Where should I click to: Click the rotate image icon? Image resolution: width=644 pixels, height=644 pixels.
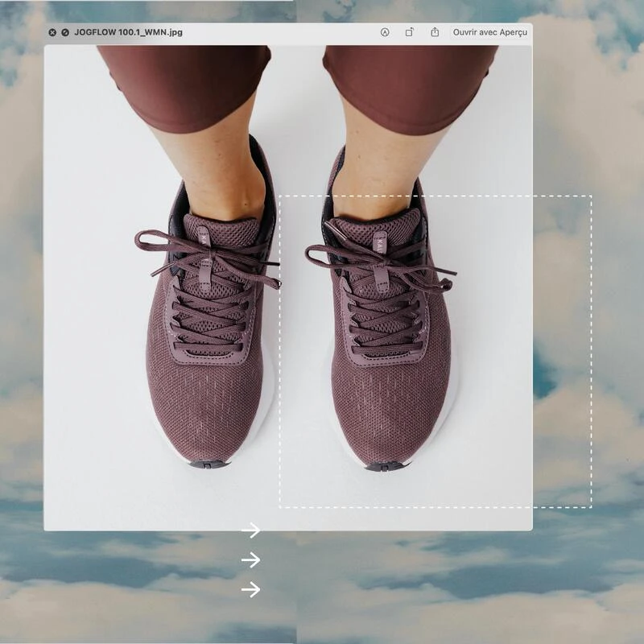(409, 32)
